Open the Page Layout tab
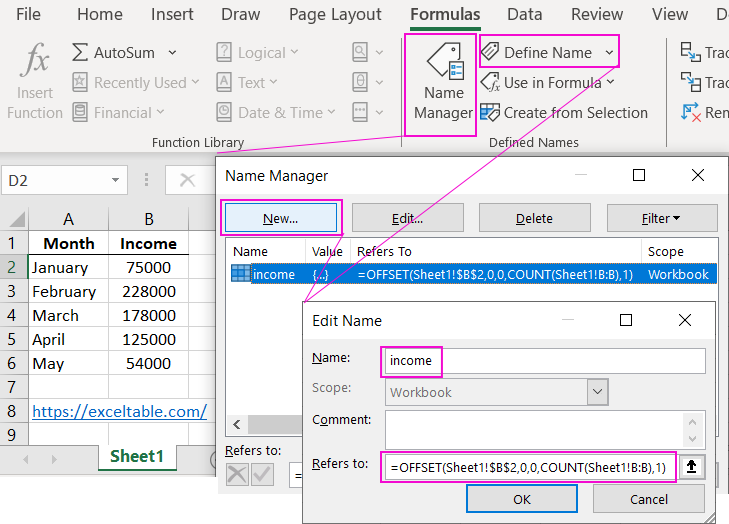Image resolution: width=729 pixels, height=524 pixels. [x=335, y=15]
